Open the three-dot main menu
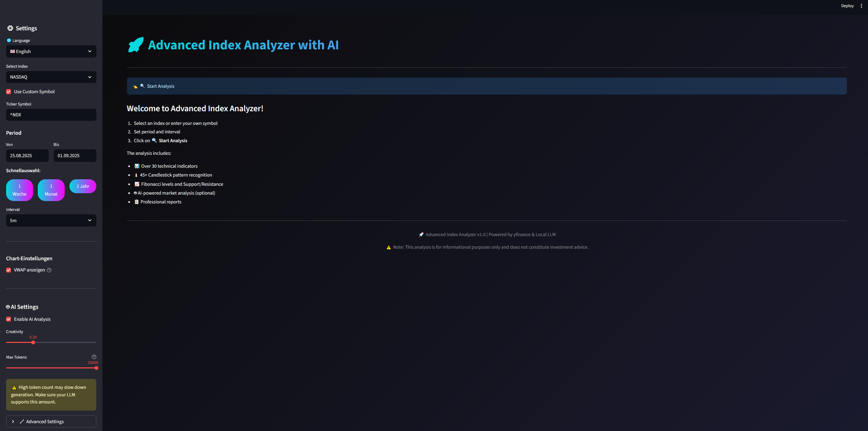This screenshot has height=431, width=868. pos(861,6)
